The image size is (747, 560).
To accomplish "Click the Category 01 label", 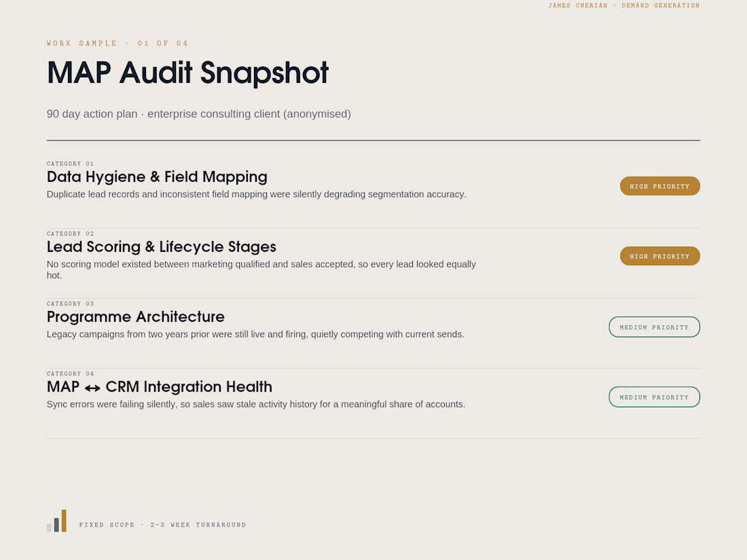I will tap(70, 164).
